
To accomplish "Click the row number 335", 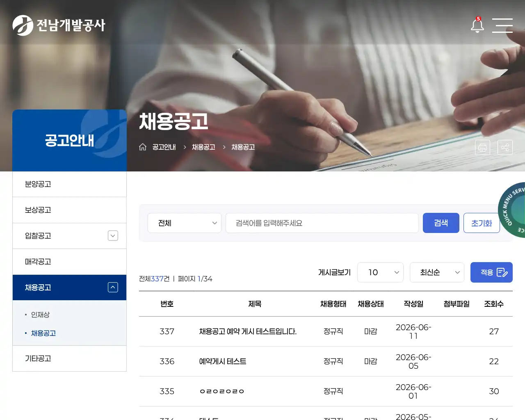I will tap(167, 391).
